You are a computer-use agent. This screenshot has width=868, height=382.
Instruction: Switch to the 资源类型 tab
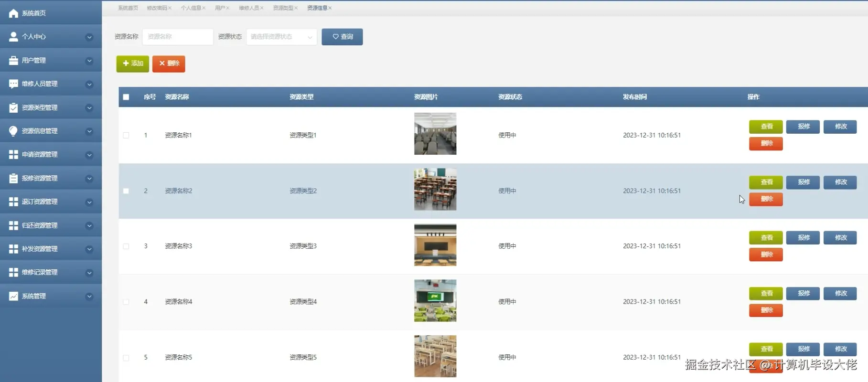[283, 8]
